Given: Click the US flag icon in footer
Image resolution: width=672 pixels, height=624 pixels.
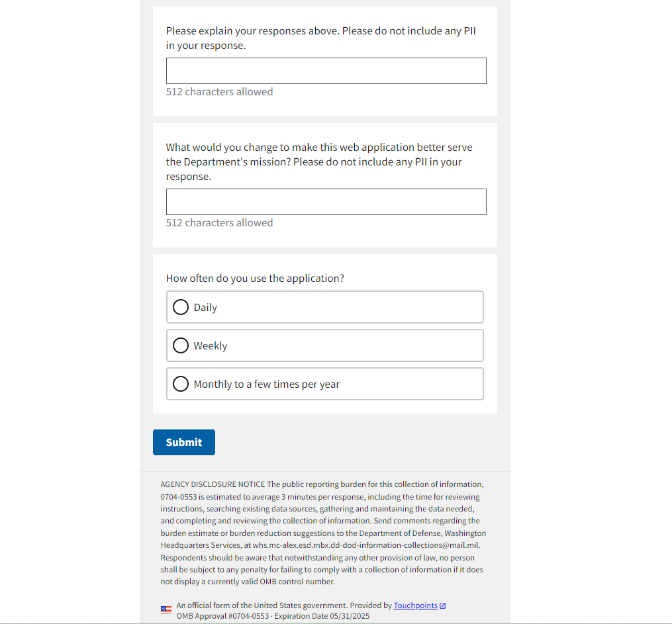Looking at the screenshot, I should coord(166,609).
